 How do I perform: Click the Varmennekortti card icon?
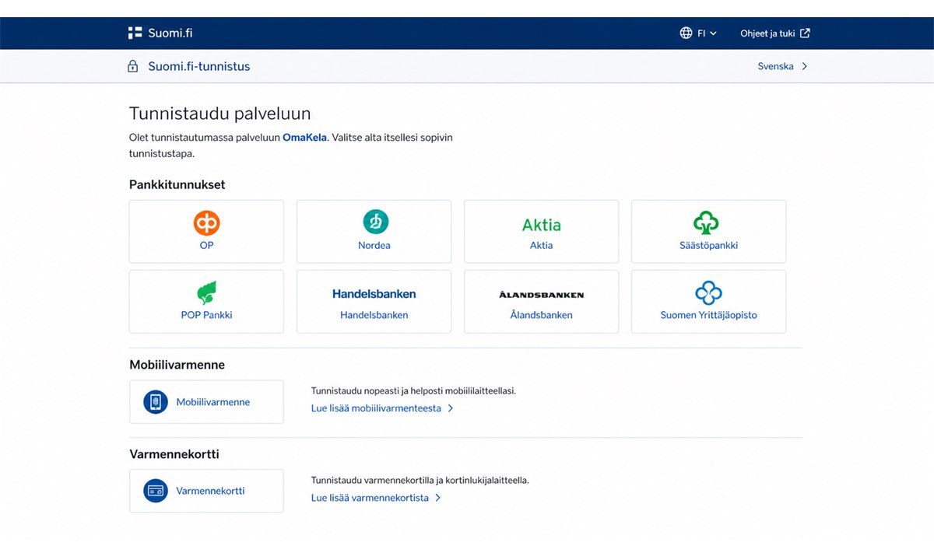pyautogui.click(x=156, y=491)
